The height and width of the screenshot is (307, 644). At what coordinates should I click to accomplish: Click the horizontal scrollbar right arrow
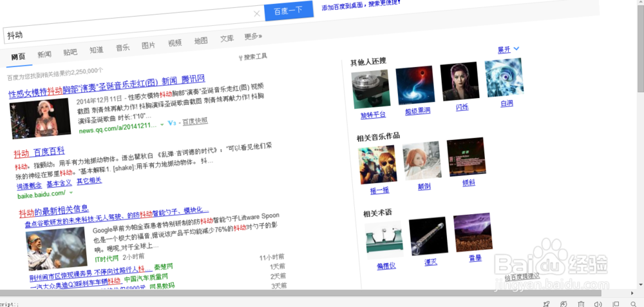click(x=632, y=293)
